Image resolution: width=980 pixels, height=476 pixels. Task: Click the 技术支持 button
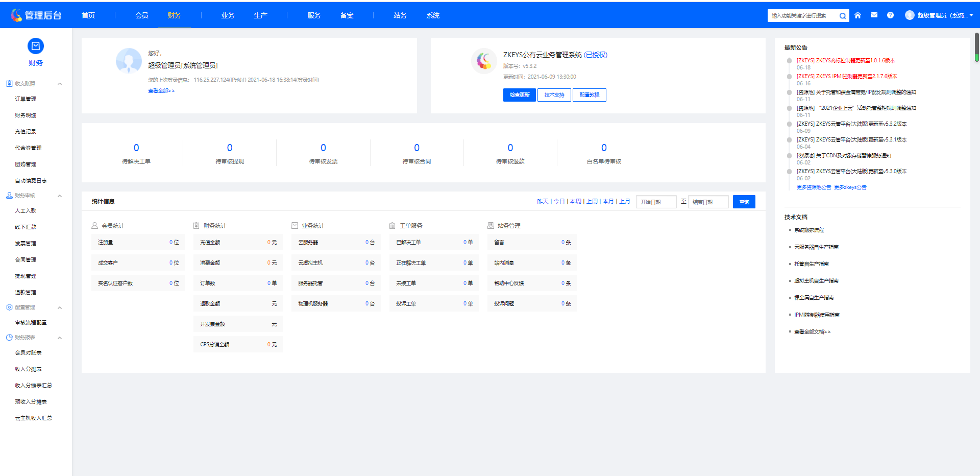[554, 95]
